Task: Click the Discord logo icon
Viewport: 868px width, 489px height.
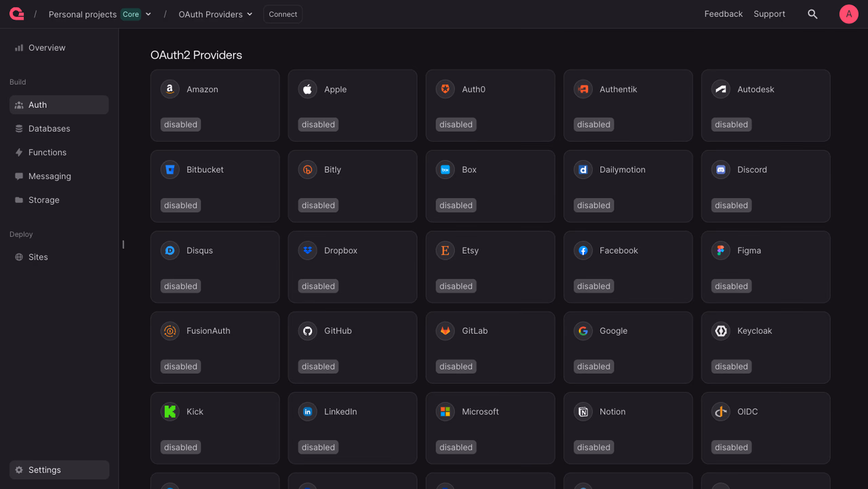Action: [x=720, y=170]
